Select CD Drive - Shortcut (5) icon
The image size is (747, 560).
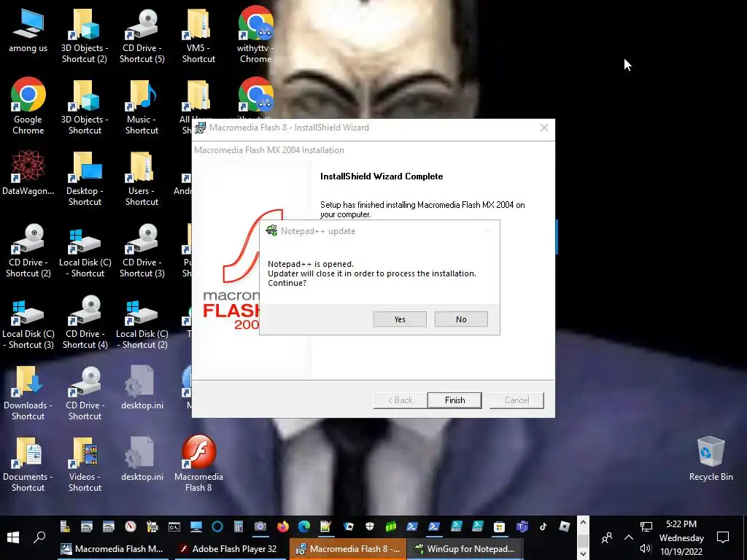point(142,36)
